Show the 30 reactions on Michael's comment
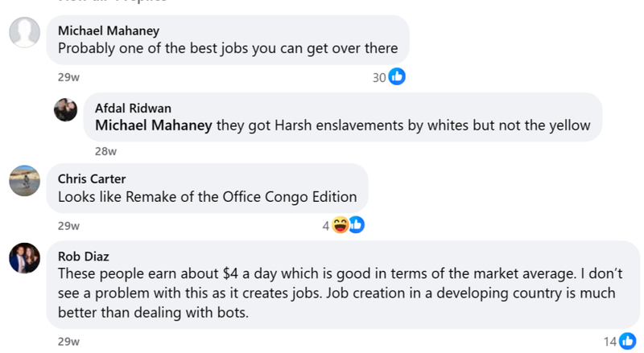The image size is (644, 353). point(380,77)
